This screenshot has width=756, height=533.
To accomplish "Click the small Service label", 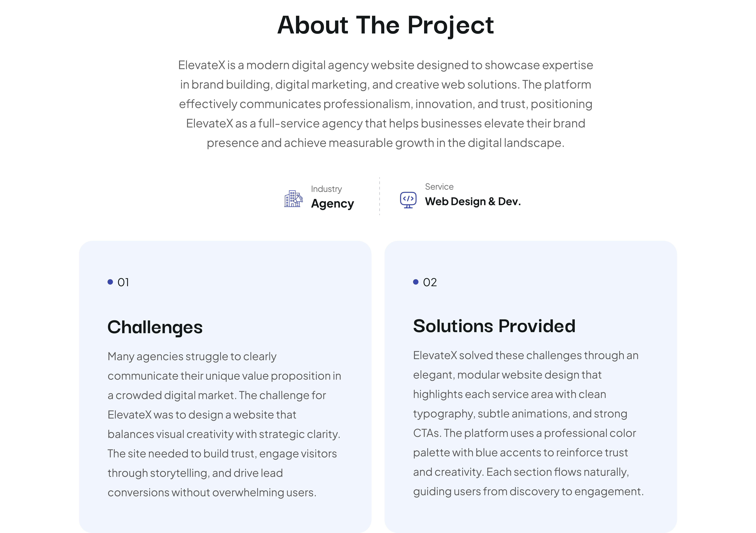I will (x=439, y=187).
